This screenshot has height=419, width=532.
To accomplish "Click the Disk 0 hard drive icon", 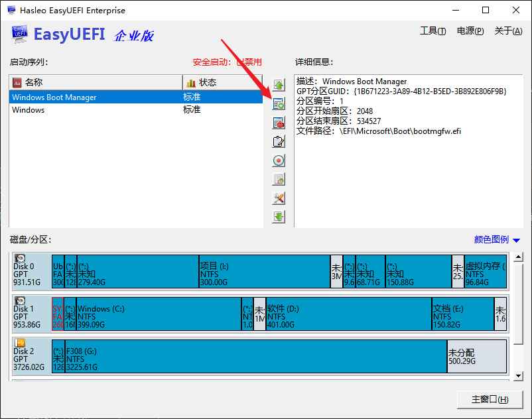I will [20, 259].
